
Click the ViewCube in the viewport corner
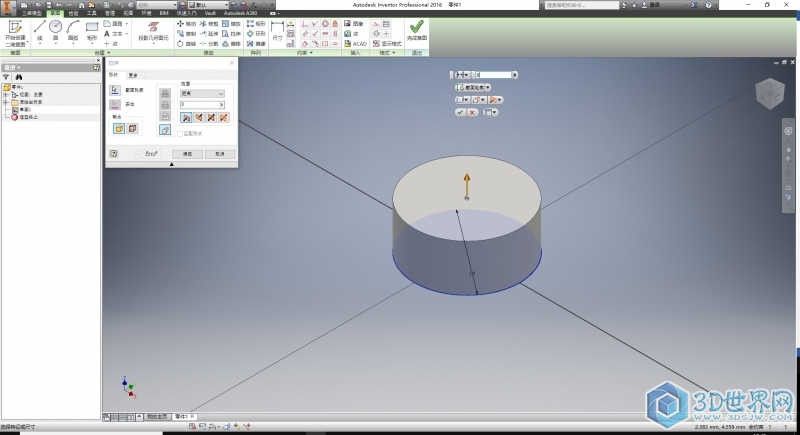point(770,94)
